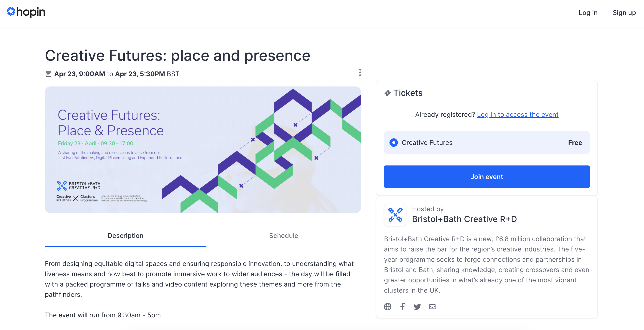Click Log in in the header
This screenshot has width=644, height=330.
click(588, 13)
